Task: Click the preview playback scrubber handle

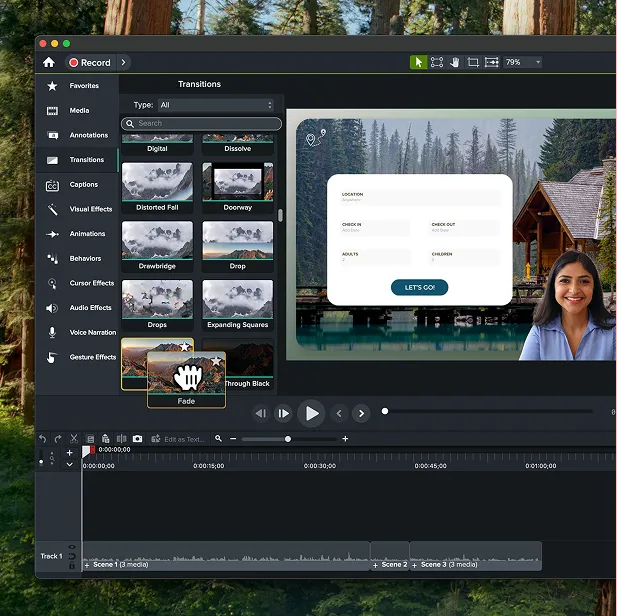Action: 385,411
